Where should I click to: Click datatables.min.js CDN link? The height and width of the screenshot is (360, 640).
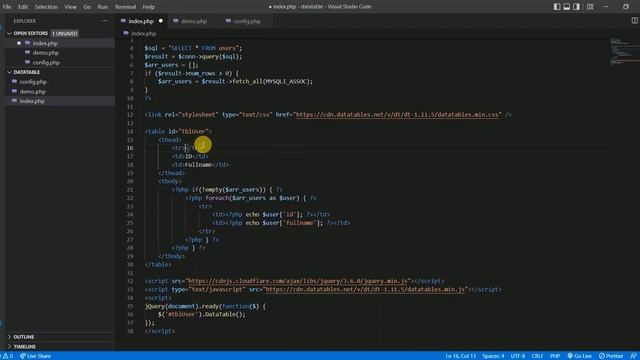pos(365,289)
